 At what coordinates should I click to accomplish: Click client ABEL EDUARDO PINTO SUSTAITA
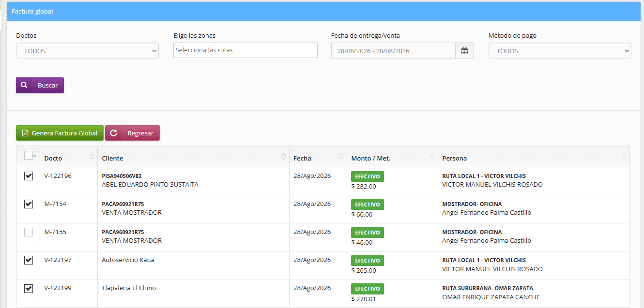point(150,185)
